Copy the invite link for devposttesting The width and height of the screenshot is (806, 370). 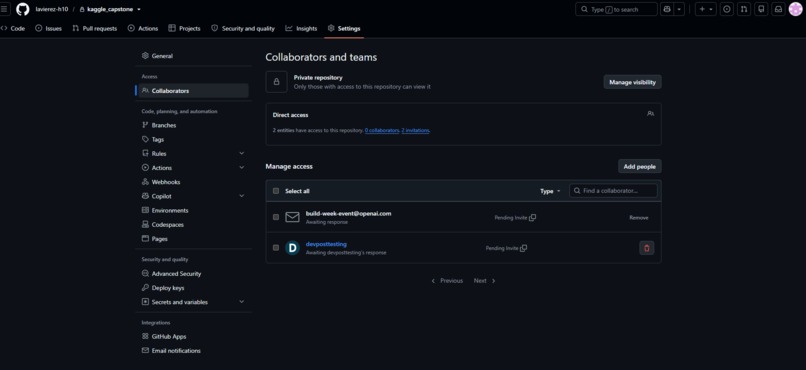(x=523, y=248)
